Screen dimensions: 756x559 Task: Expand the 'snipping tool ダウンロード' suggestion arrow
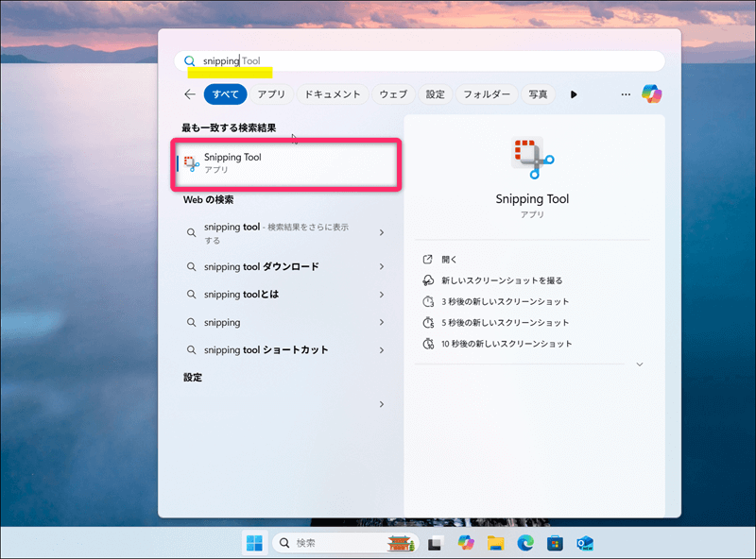point(382,267)
